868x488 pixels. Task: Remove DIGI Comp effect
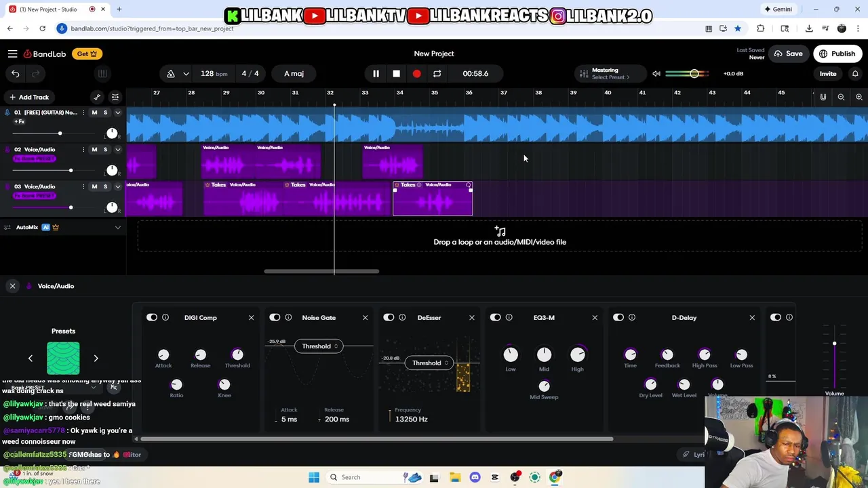click(251, 317)
